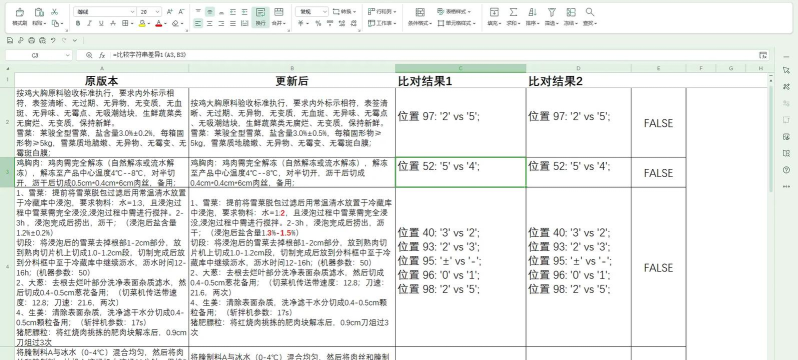This screenshot has width=798, height=360.
Task: Click the convert type dropdown button
Action: coord(345,11)
